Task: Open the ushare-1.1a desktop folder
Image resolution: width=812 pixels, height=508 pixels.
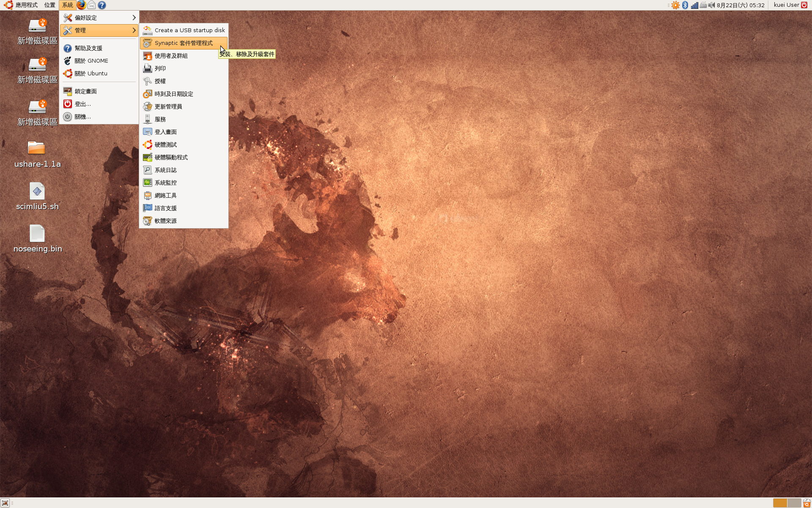Action: (x=37, y=148)
